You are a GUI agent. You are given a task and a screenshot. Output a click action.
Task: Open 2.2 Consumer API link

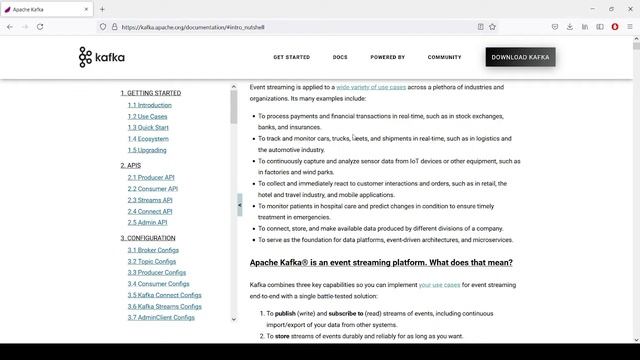153,189
